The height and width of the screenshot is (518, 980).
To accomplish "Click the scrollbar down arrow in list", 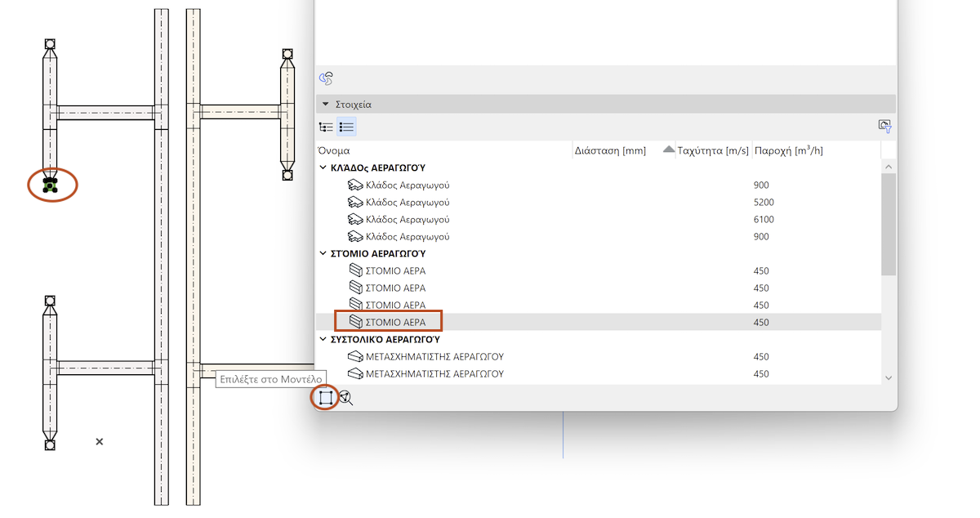I will [x=889, y=377].
